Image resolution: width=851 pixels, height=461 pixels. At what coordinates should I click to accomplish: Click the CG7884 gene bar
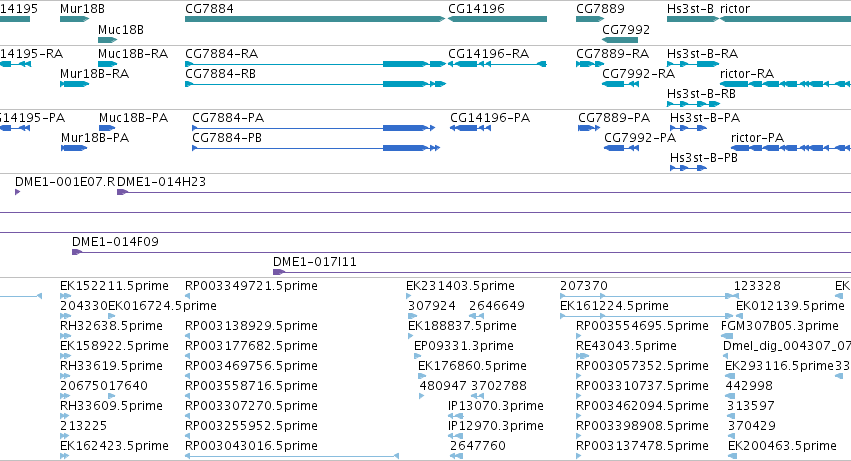pyautogui.click(x=315, y=19)
